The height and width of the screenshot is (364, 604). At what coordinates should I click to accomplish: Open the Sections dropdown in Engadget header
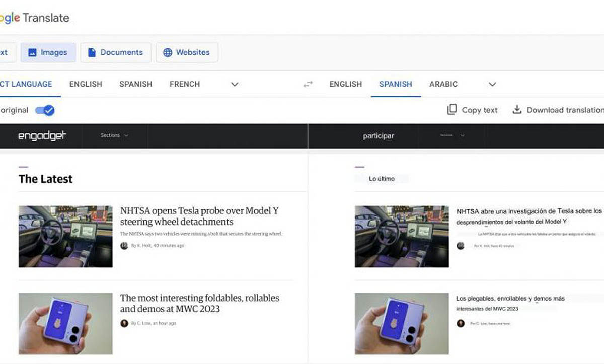(114, 135)
